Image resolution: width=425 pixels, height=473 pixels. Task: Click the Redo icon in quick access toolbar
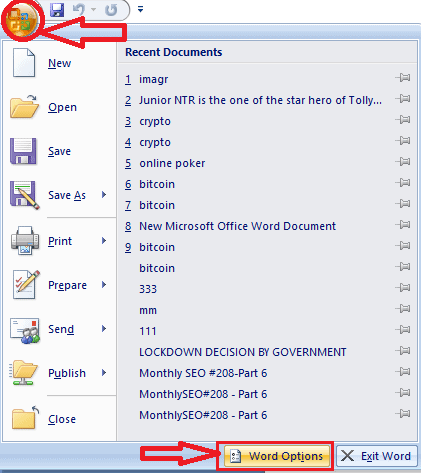tap(111, 10)
